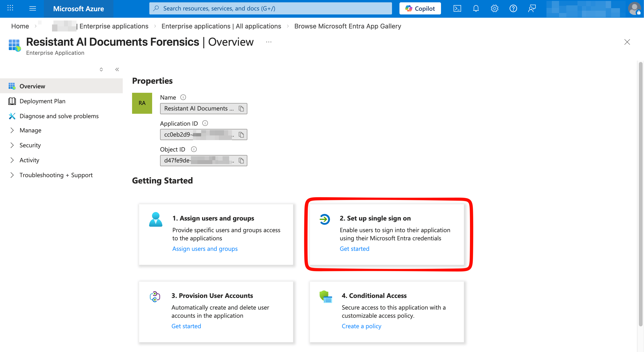644x352 pixels.
Task: Expand Troubleshooting + Support section
Action: pyautogui.click(x=12, y=175)
